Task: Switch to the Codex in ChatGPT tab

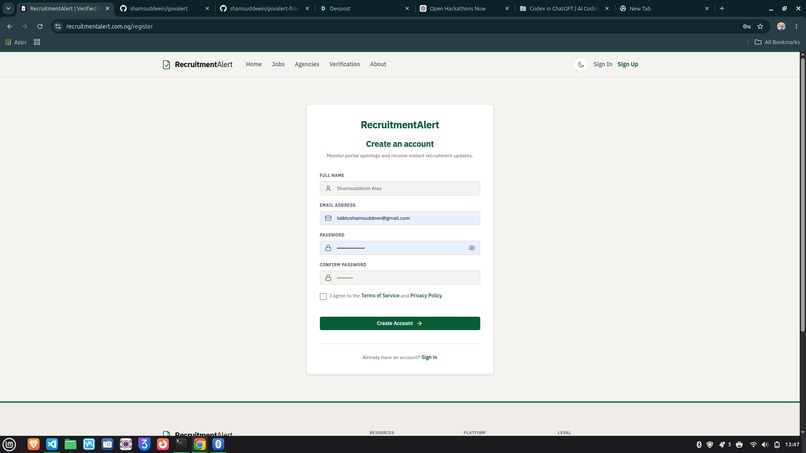Action: tap(562, 8)
